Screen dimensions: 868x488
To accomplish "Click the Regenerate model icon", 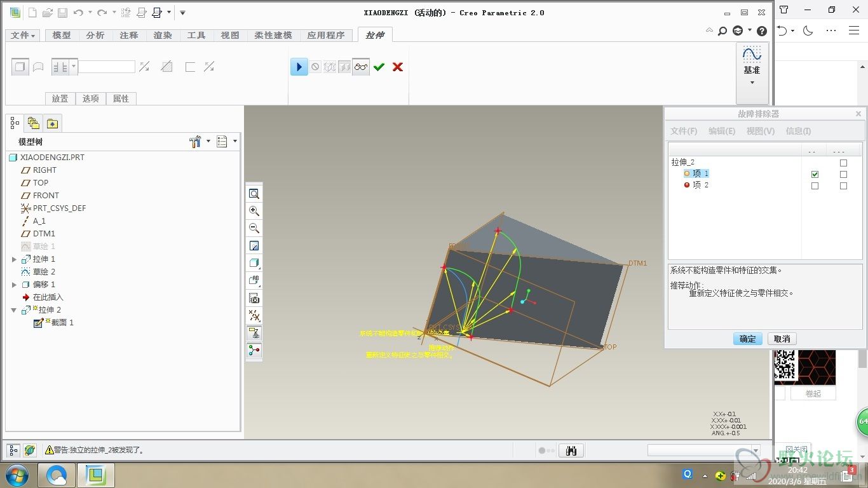I will tap(126, 12).
